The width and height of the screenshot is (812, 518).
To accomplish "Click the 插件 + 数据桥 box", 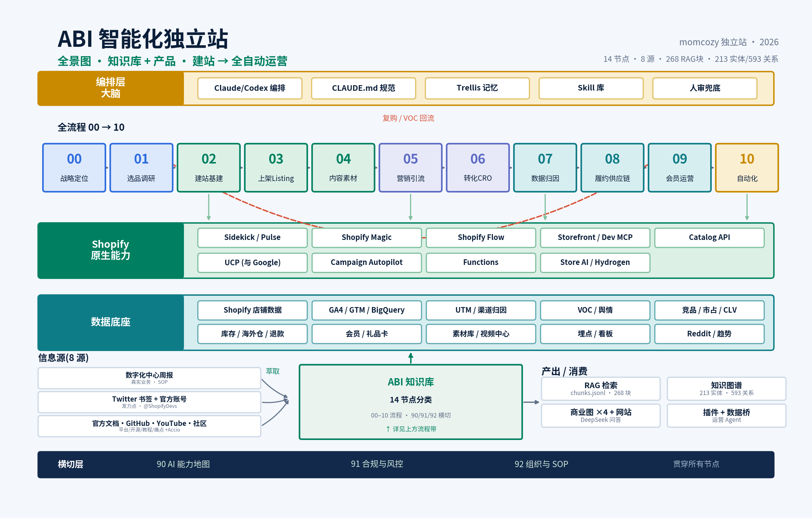I will (x=726, y=416).
